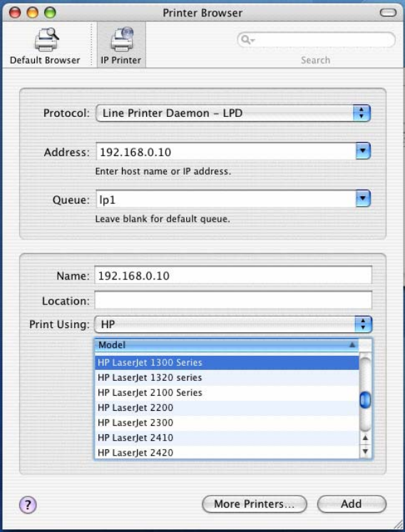Click the Add button
The height and width of the screenshot is (532, 405).
point(352,504)
